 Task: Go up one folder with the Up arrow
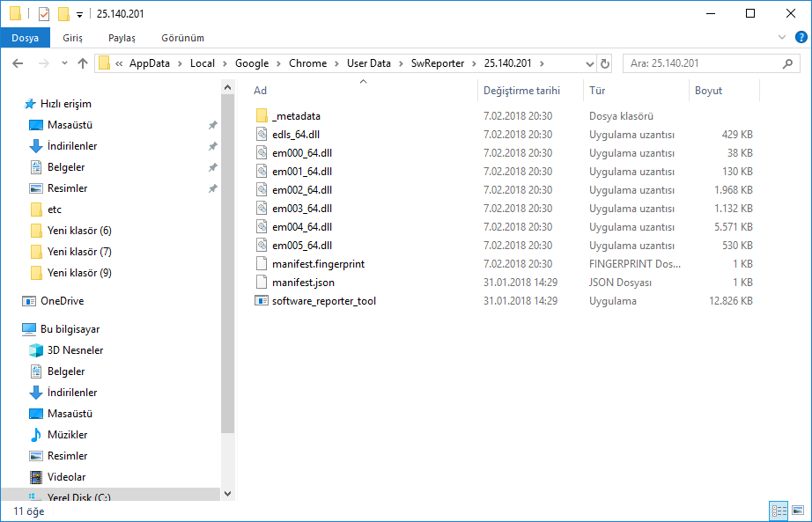(82, 63)
